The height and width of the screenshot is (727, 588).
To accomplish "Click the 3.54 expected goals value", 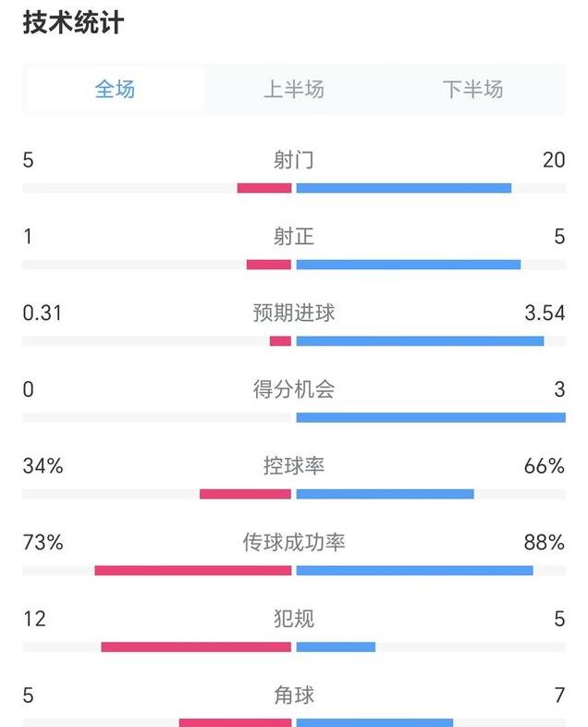I will pyautogui.click(x=545, y=314).
